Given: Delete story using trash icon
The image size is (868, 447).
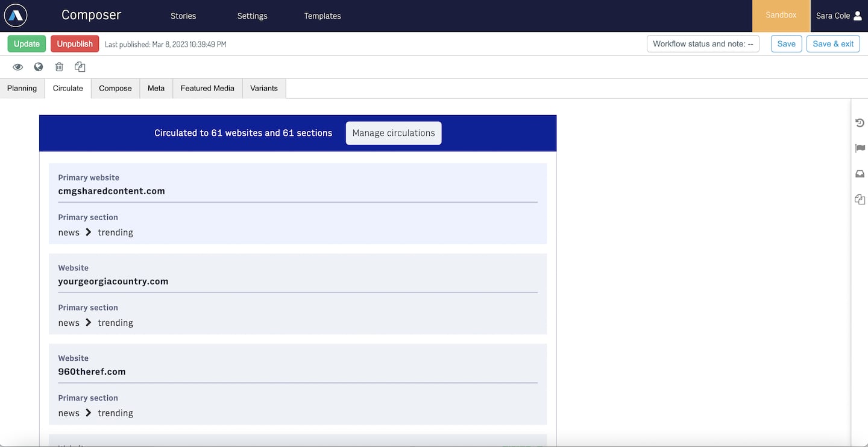Looking at the screenshot, I should coord(59,67).
